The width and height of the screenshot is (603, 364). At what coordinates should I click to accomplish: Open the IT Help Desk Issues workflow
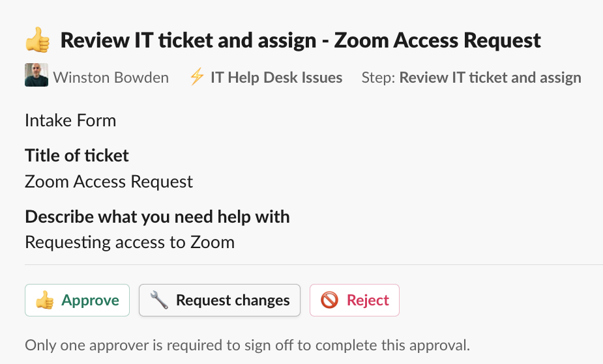coord(276,77)
